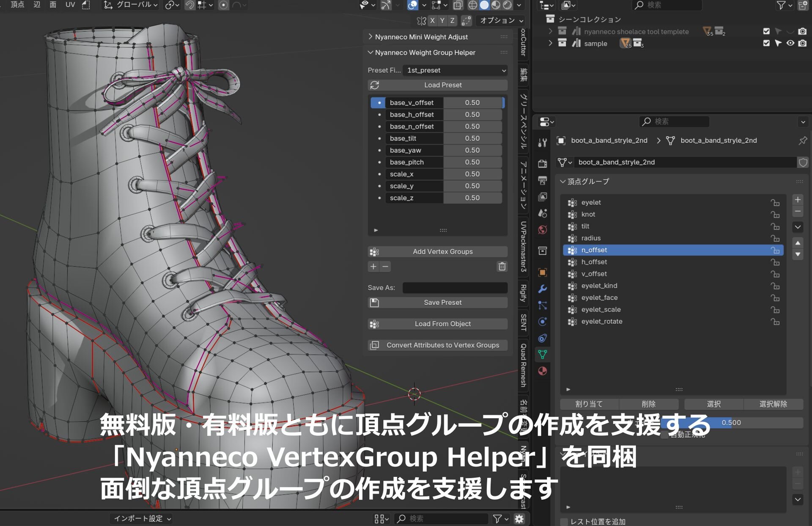The image size is (812, 526).
Task: Toggle the lock on the knot vertex group
Action: pyautogui.click(x=775, y=215)
